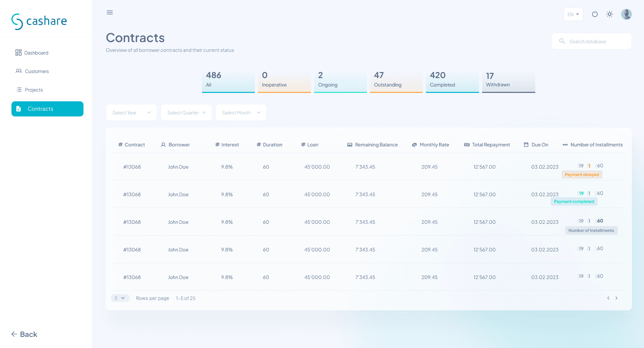Click the Number of Installments tooltip badge
The width and height of the screenshot is (644, 348).
click(591, 231)
